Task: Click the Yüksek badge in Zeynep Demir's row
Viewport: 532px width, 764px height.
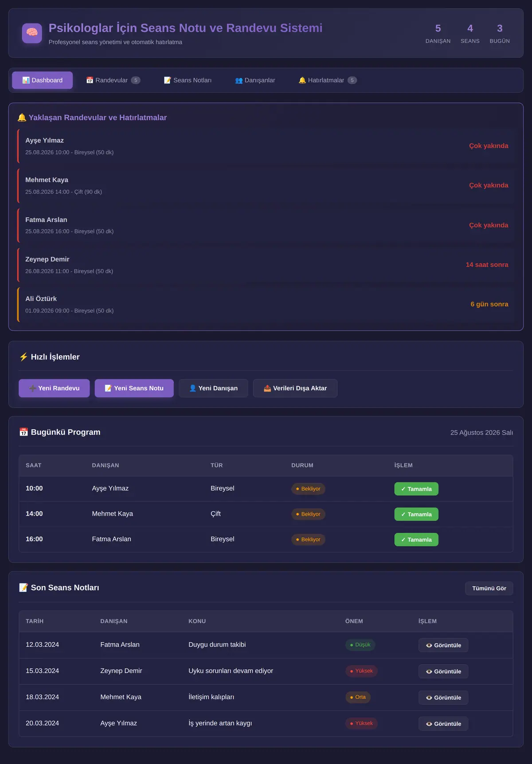Action: [361, 671]
